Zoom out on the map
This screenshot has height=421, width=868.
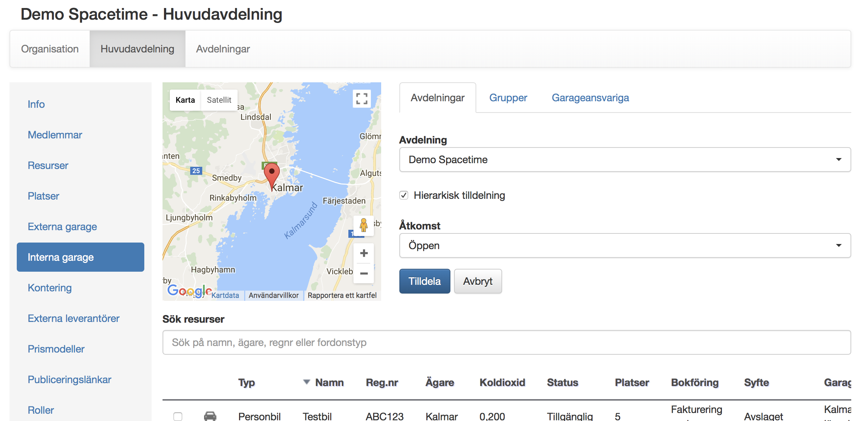(364, 273)
